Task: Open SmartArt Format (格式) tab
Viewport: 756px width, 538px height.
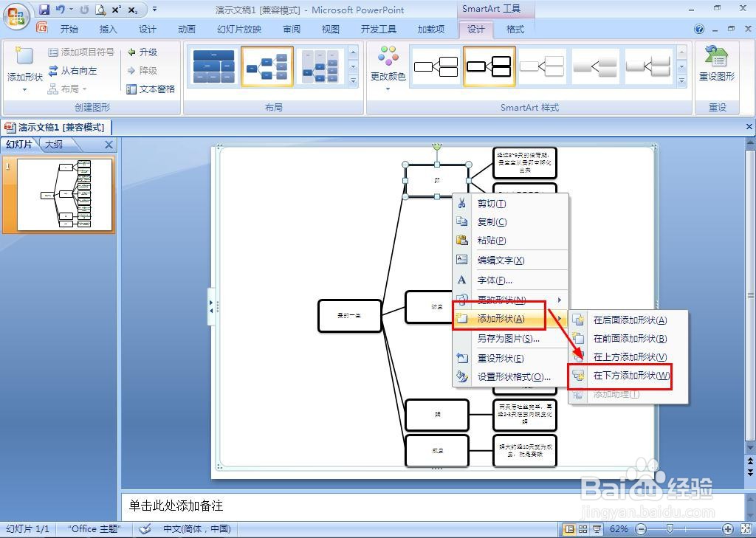Action: coord(515,30)
